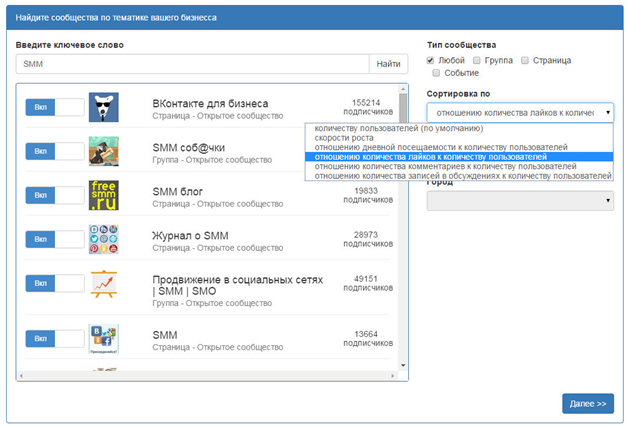628x427 pixels.
Task: Click horizontal scrollbar right arrow
Action: point(392,376)
